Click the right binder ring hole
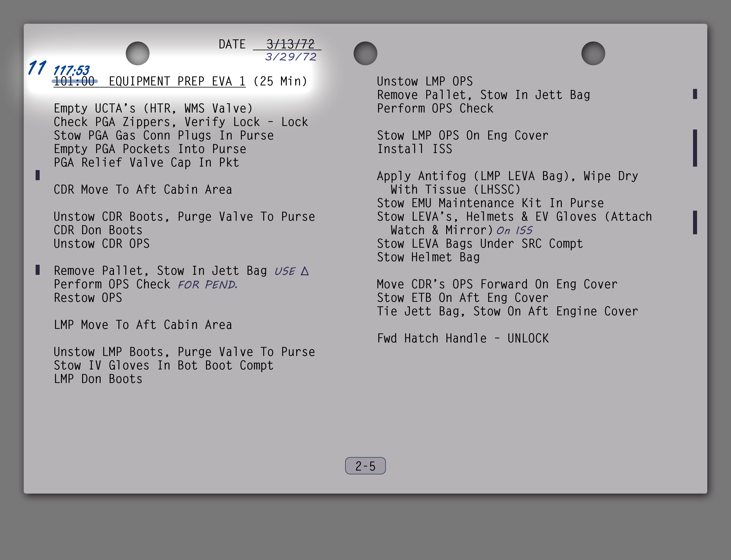The image size is (731, 560). pyautogui.click(x=593, y=53)
